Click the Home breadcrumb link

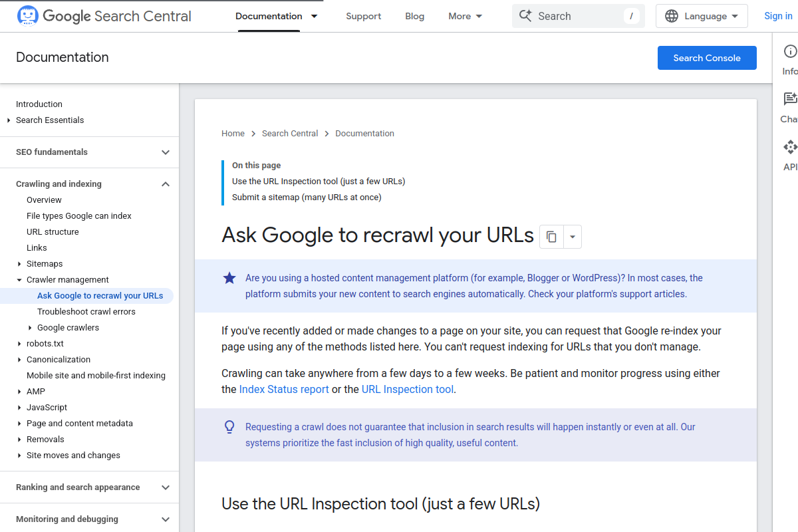pyautogui.click(x=233, y=134)
